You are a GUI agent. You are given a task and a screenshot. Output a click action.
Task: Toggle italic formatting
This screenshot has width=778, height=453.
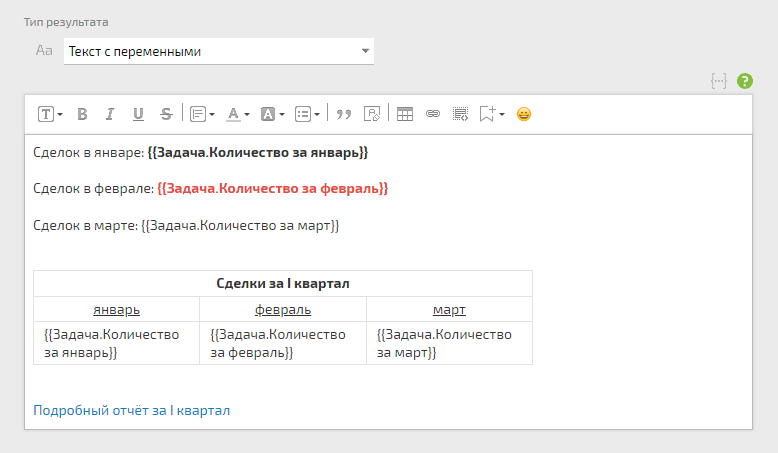click(x=110, y=114)
